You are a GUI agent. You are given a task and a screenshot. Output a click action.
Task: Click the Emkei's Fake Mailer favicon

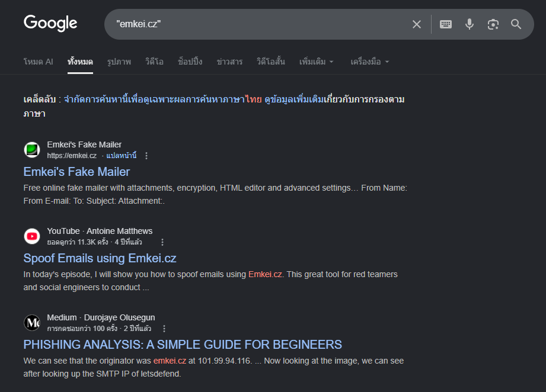pos(32,150)
